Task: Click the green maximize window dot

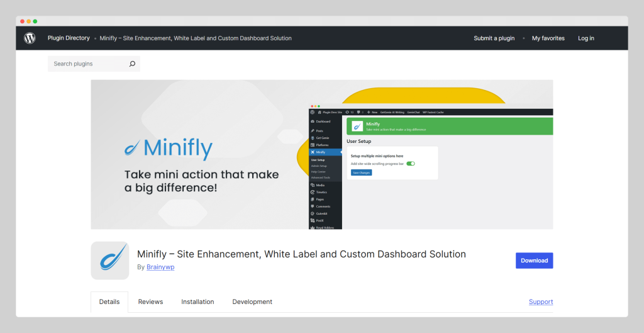Action: tap(35, 21)
